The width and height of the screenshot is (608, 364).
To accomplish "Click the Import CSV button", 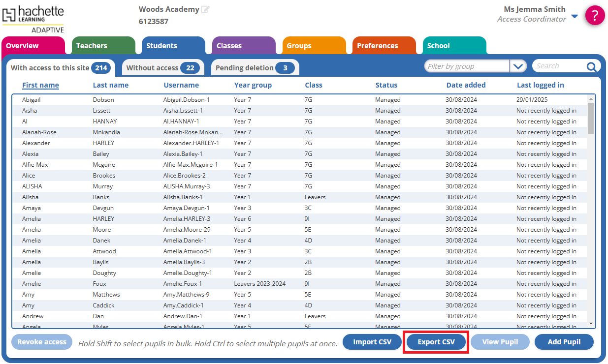I will (x=372, y=342).
